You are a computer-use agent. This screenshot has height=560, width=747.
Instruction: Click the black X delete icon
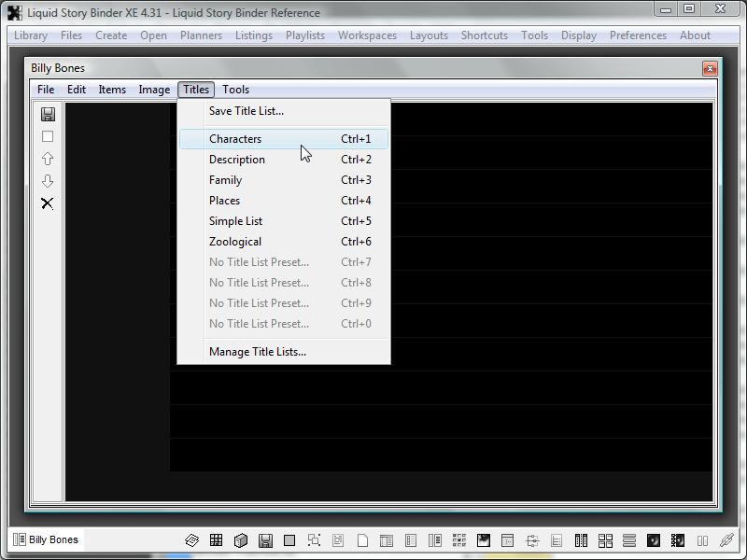coord(48,203)
